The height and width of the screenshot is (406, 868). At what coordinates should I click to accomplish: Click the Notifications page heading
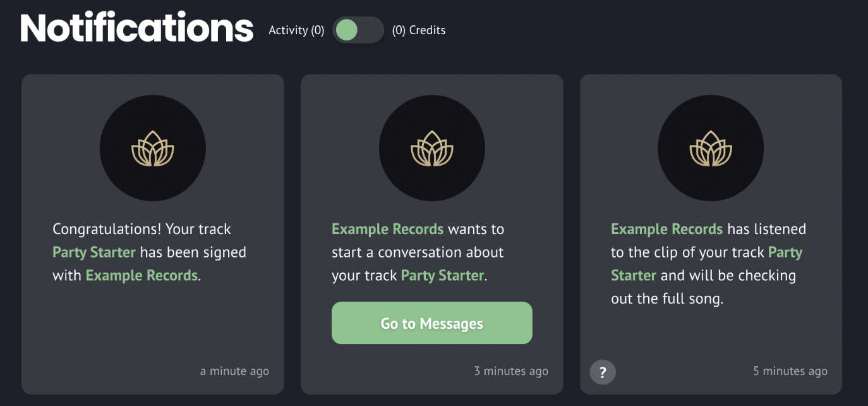pos(136,28)
